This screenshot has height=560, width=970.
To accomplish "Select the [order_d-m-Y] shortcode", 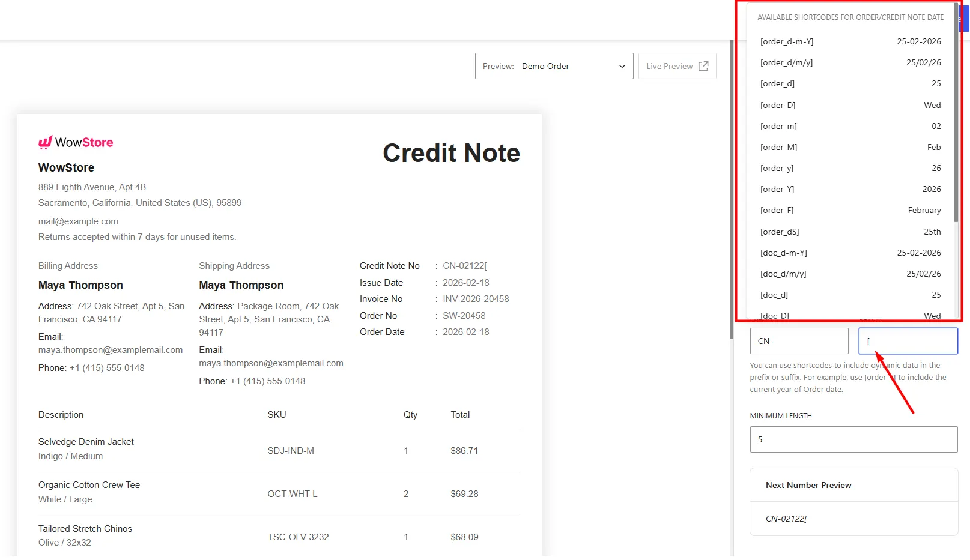I will coord(850,41).
